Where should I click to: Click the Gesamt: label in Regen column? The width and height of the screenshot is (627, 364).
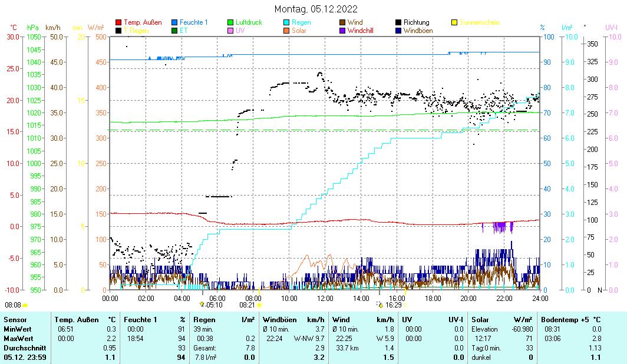click(x=204, y=348)
